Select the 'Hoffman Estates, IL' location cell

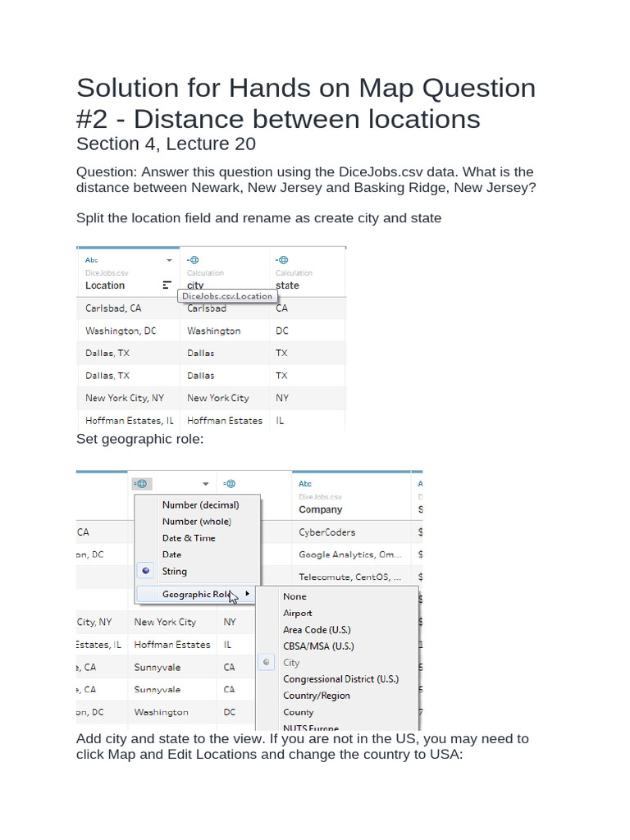point(129,421)
